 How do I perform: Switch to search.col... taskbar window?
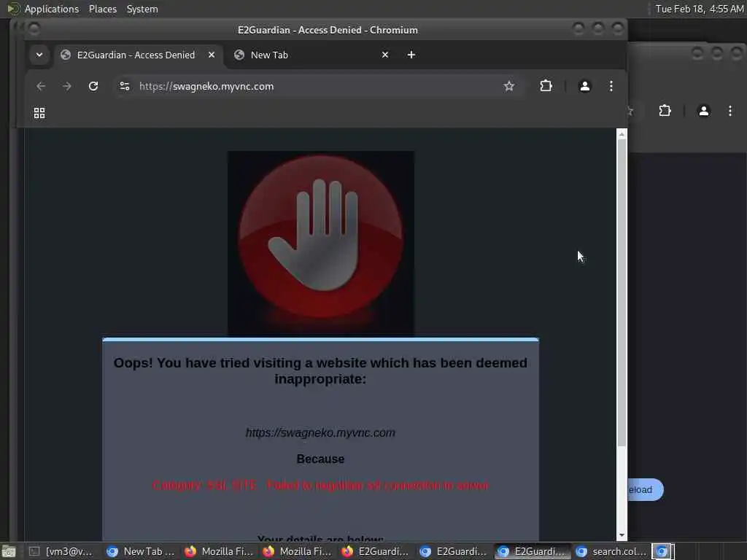[611, 551]
